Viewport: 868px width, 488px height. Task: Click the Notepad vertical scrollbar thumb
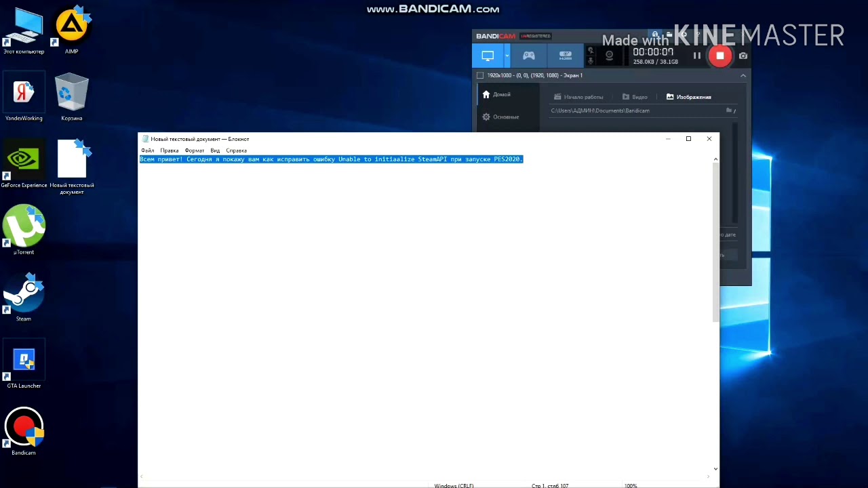tap(715, 243)
